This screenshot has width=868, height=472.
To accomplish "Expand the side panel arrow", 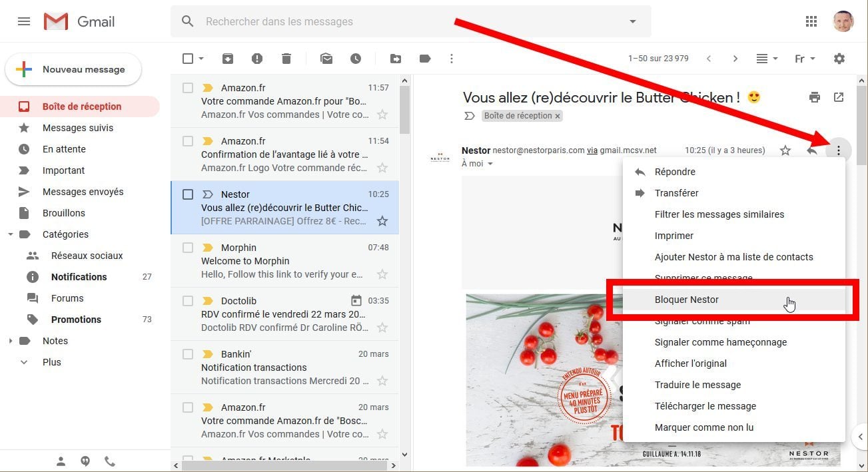I will point(861,437).
